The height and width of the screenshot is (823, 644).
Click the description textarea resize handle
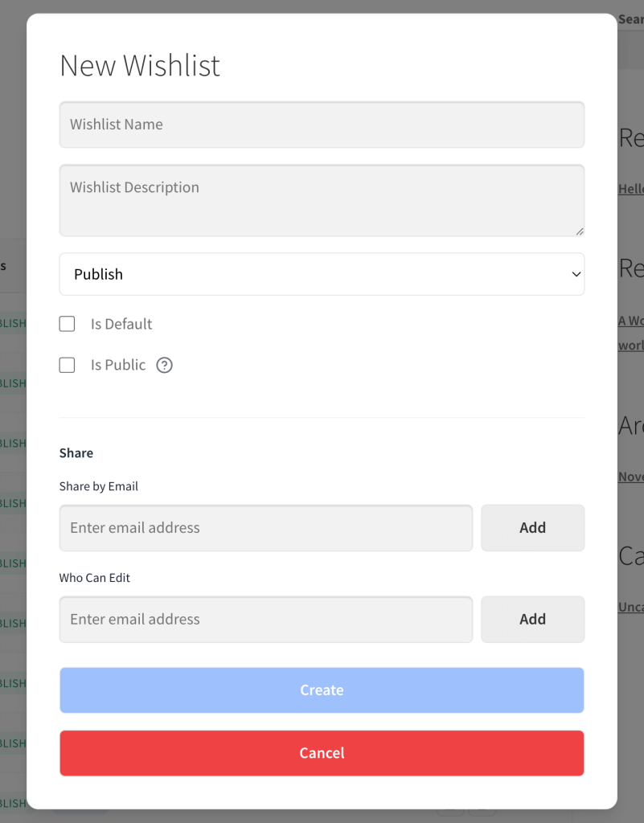580,231
